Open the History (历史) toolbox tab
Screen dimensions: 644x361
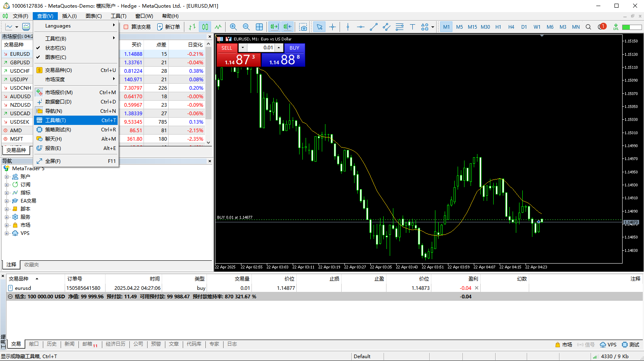pyautogui.click(x=52, y=344)
